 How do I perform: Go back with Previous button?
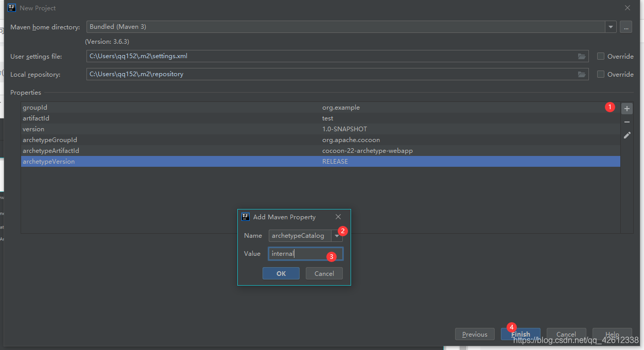click(475, 334)
